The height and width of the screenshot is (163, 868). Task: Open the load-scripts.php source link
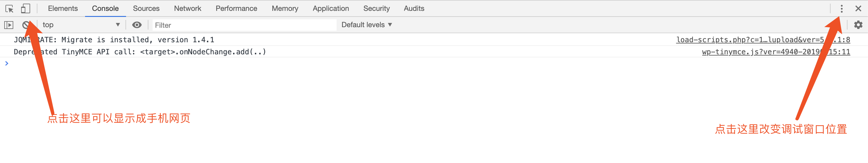pos(763,40)
